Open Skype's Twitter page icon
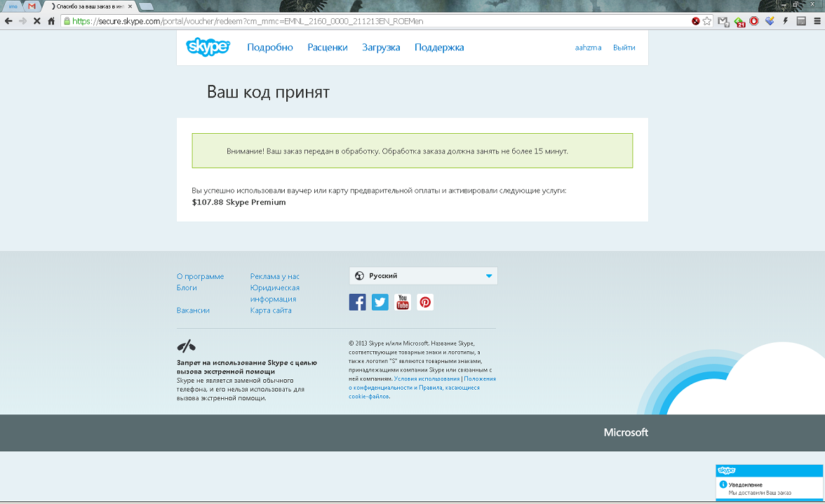Image resolution: width=825 pixels, height=504 pixels. click(x=380, y=302)
